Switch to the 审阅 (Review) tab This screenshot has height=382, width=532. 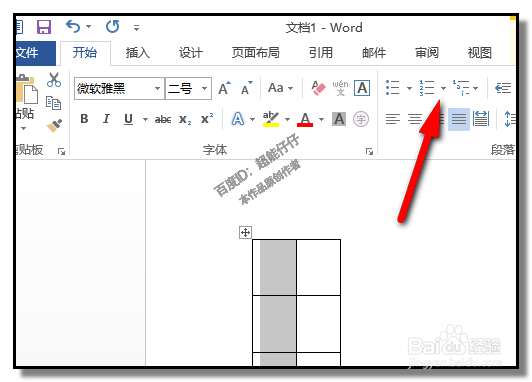point(427,53)
